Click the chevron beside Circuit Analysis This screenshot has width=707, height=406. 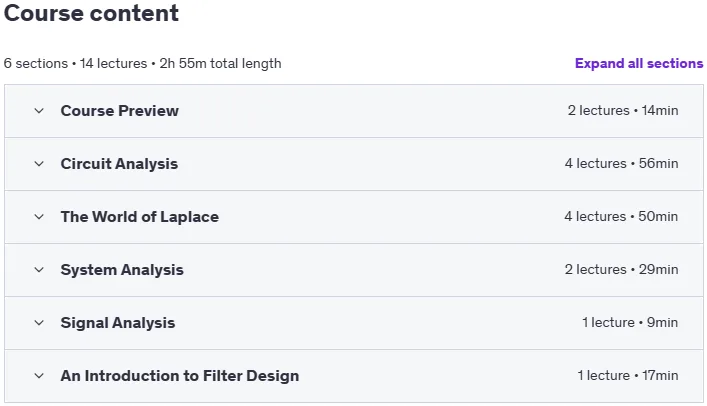(x=39, y=164)
